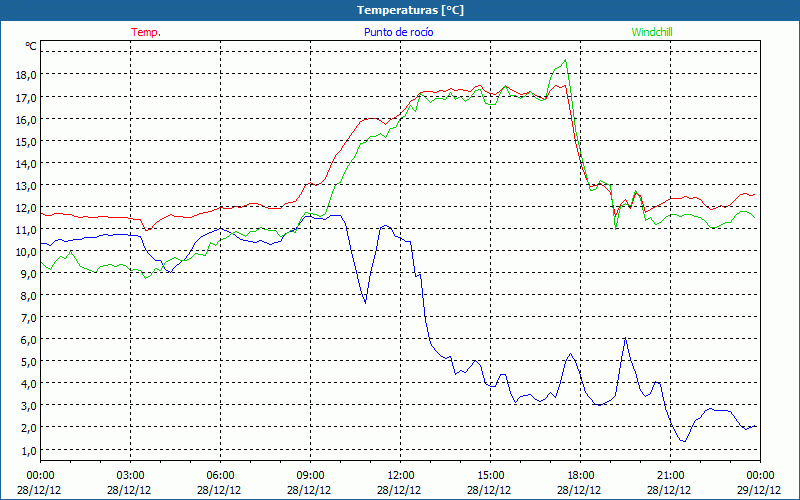Click the Windchill legend label
The width and height of the screenshot is (800, 500).
(652, 32)
